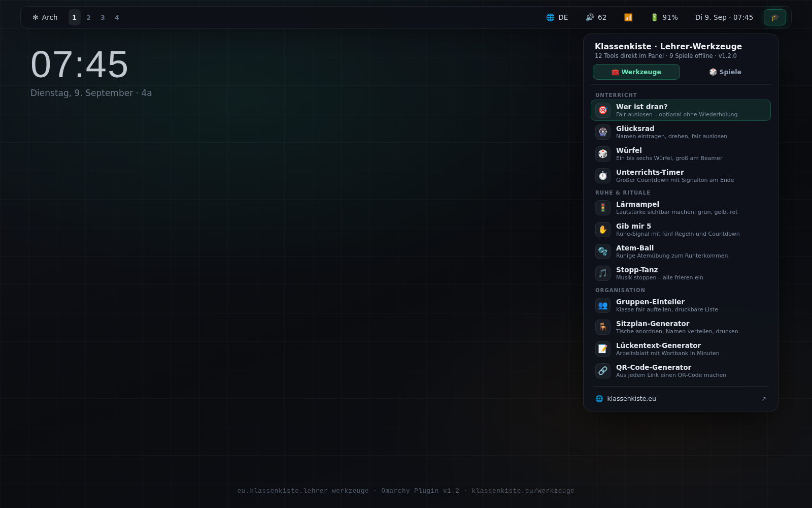Select workspace 1 in the bar

(75, 17)
